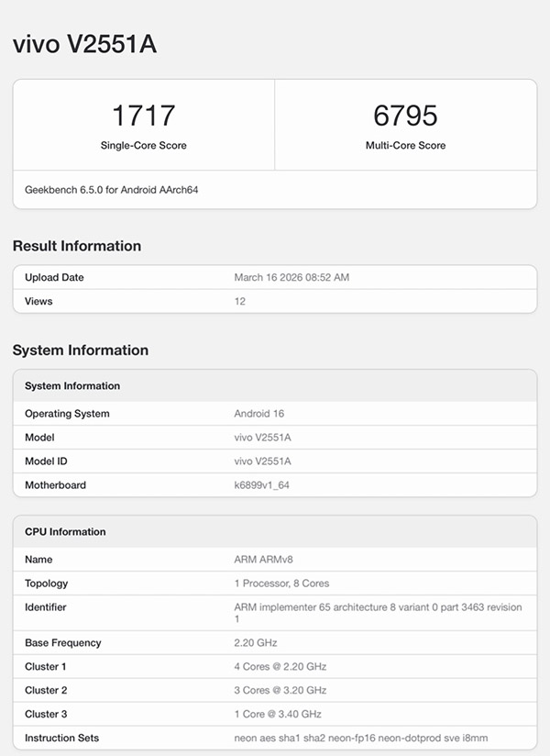Select the Base Frequency value 2.20 GHz
550x756 pixels.
(x=256, y=643)
